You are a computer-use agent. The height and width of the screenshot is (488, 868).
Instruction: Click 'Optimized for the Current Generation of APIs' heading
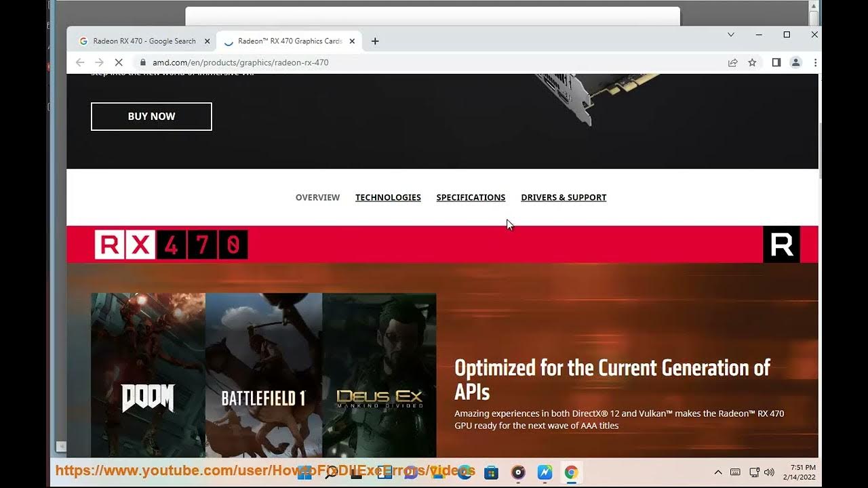click(612, 380)
